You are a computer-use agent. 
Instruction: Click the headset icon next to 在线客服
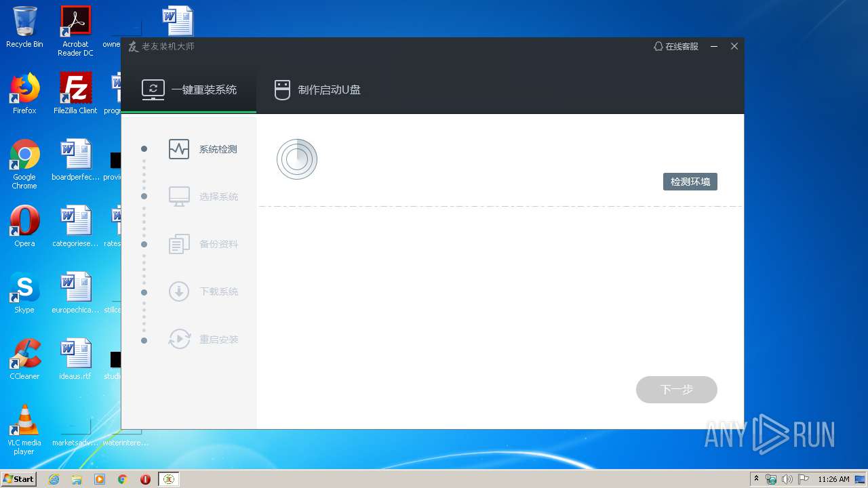pyautogui.click(x=658, y=47)
